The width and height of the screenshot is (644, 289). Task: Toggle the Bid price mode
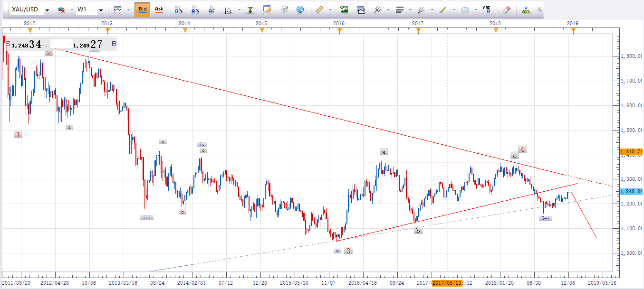(143, 9)
